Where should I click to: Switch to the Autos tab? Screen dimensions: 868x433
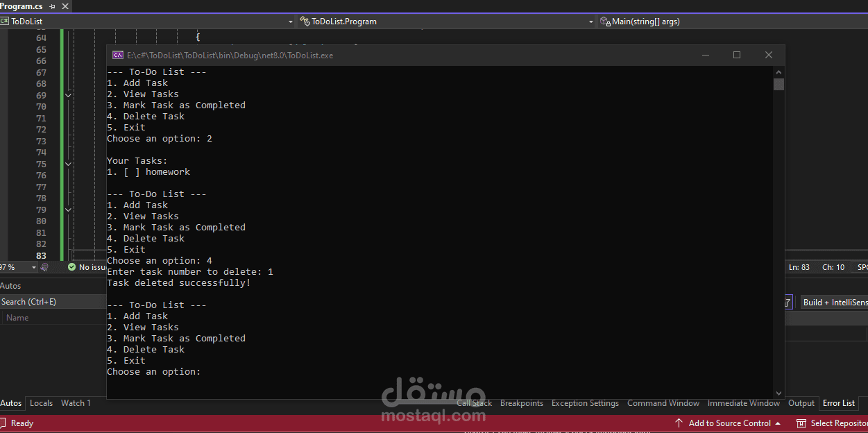point(11,403)
